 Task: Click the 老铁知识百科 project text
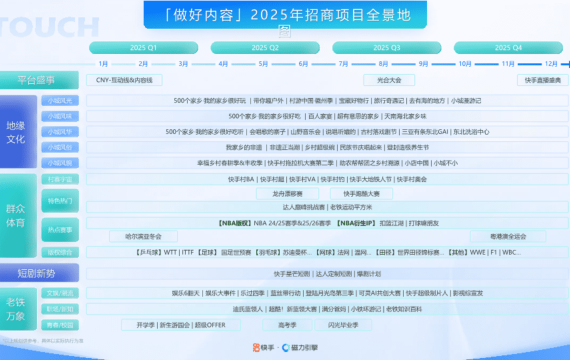tap(404, 309)
